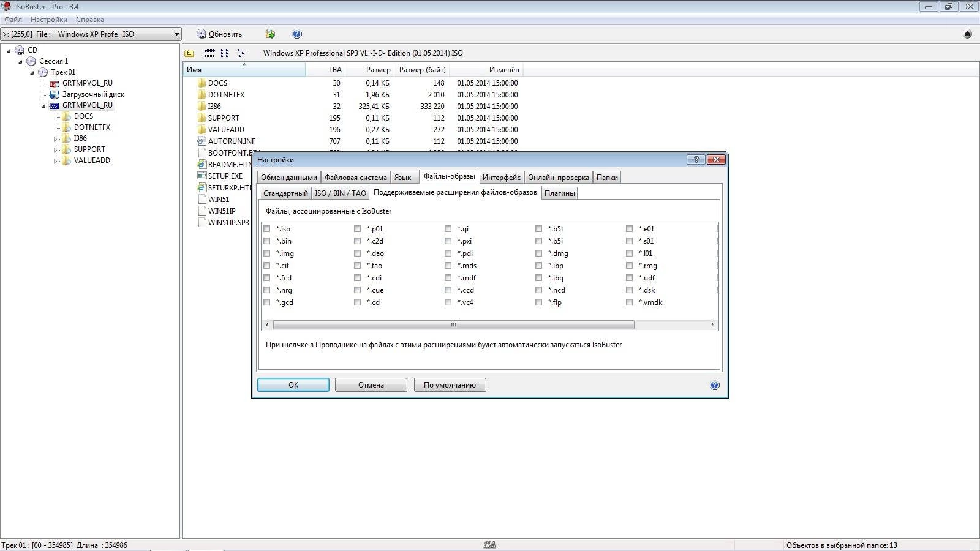Tick the *.udf extension checkbox
The height and width of the screenshot is (551, 980).
point(629,278)
